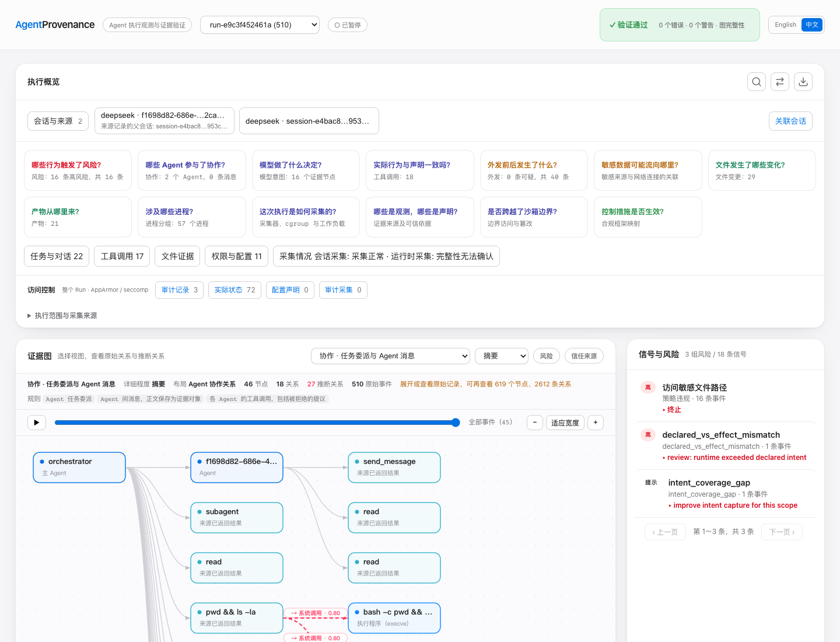Select the send_message node

394,467
